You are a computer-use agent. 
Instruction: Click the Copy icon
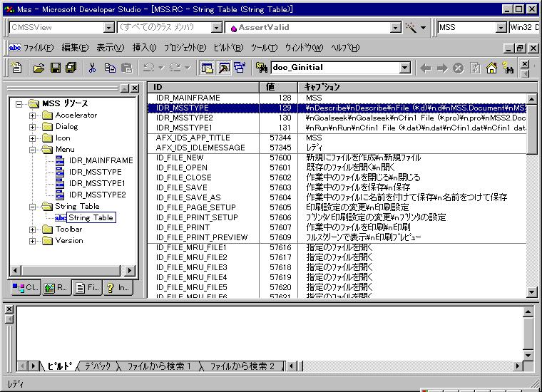coord(110,68)
